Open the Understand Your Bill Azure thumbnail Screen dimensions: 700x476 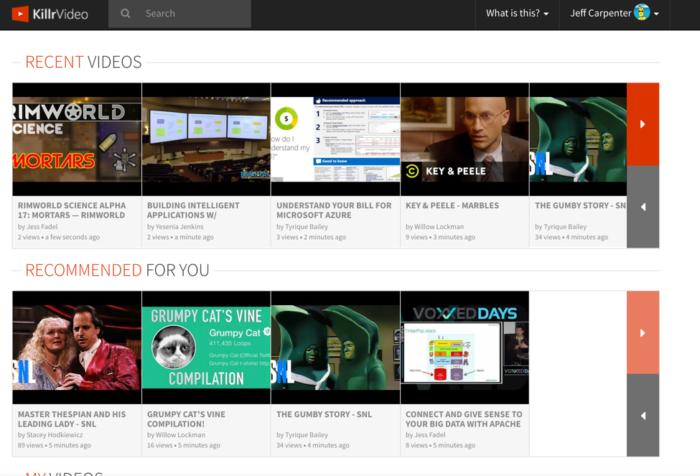(x=335, y=139)
